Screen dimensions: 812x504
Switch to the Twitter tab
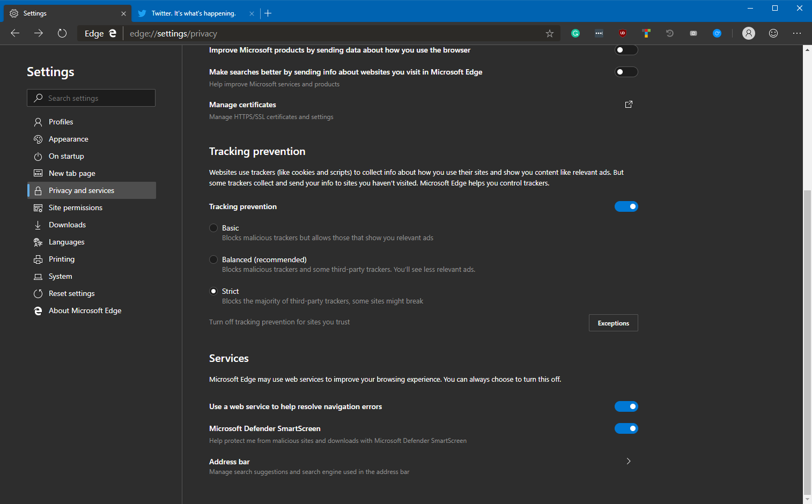click(194, 13)
